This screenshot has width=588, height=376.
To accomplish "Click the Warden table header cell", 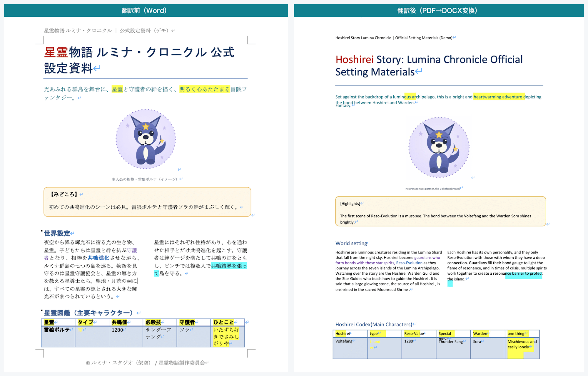I will [488, 334].
